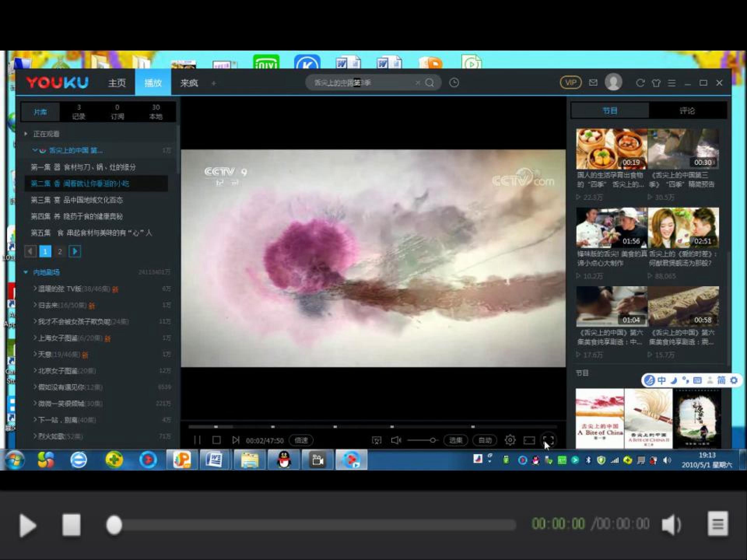
Task: Open the 02:51 couple video thumbnail
Action: pyautogui.click(x=683, y=228)
